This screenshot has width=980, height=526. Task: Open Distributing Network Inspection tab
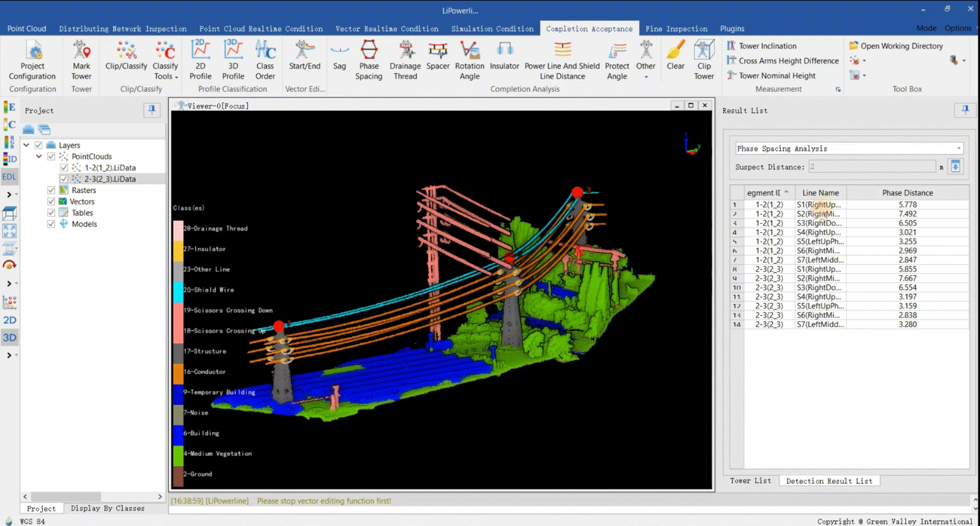(x=123, y=29)
